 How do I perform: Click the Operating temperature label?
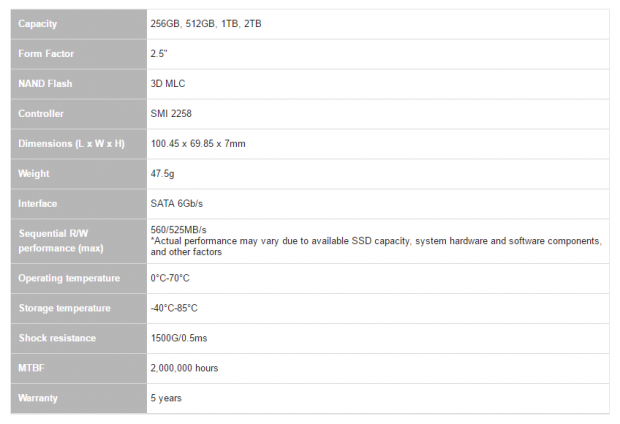69,278
